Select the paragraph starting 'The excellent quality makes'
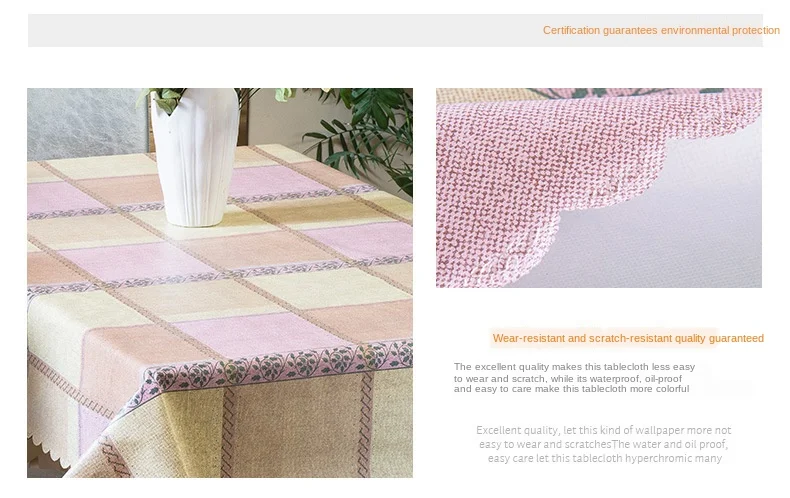Image resolution: width=790 pixels, height=498 pixels. tap(574, 378)
